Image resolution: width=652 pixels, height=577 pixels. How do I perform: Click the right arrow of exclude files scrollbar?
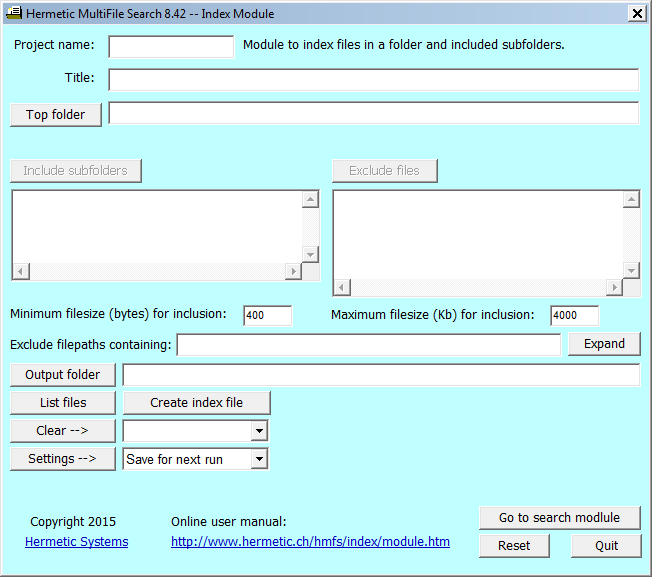(614, 287)
